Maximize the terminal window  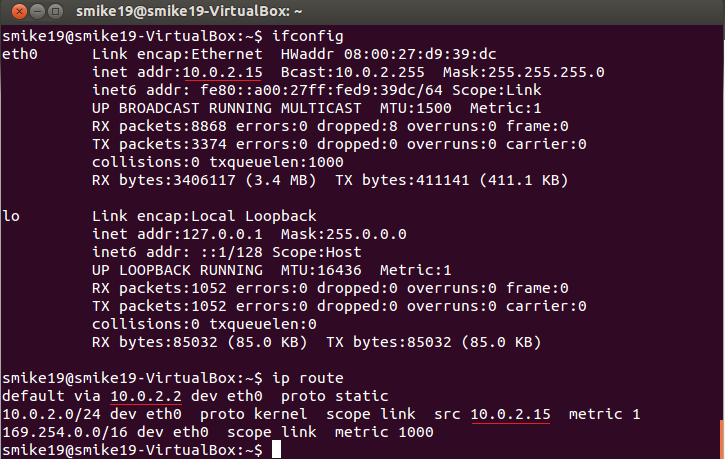click(x=51, y=13)
